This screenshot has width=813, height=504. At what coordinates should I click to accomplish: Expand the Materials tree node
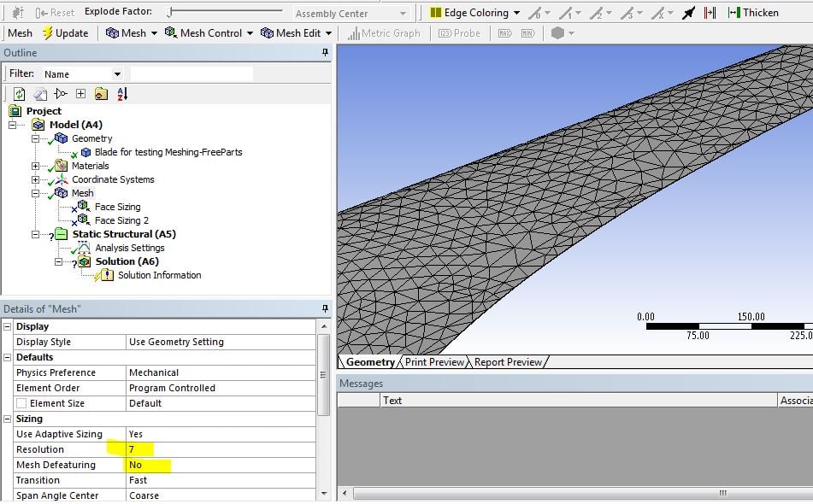(36, 166)
